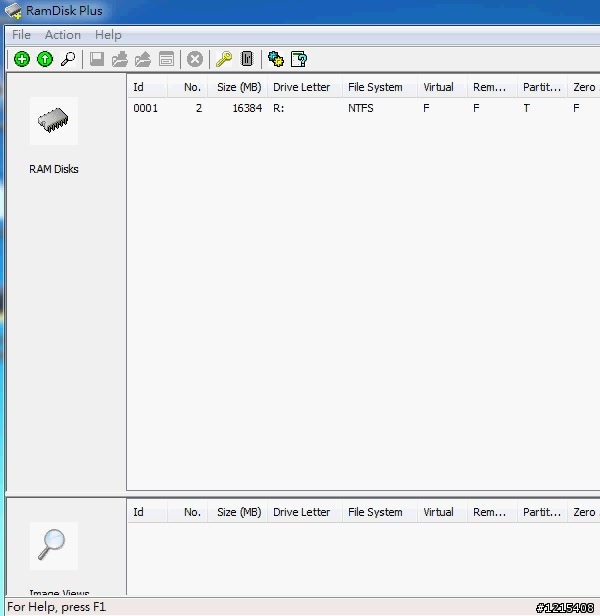
Task: Click the R: drive letter cell
Action: point(279,108)
